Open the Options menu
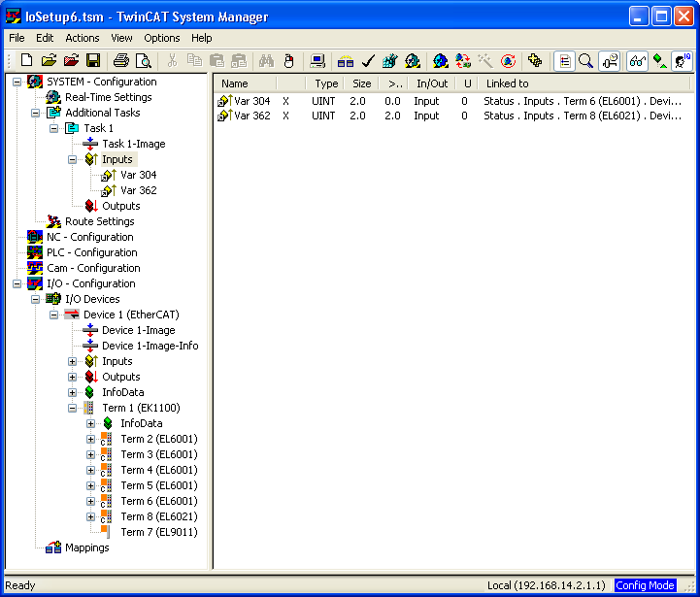The height and width of the screenshot is (597, 700). pos(161,38)
